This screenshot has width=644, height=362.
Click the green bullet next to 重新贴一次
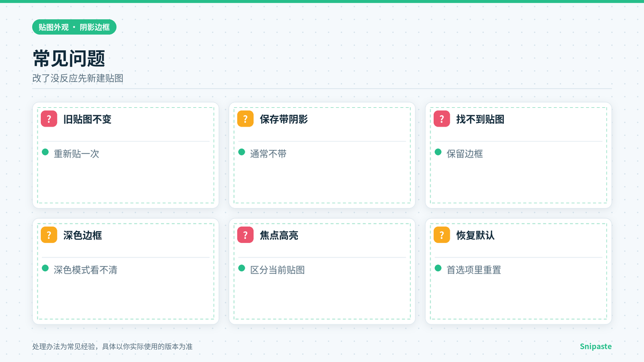[46, 152]
